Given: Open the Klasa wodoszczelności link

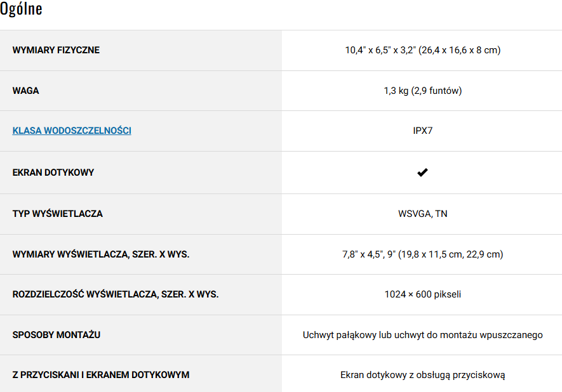Looking at the screenshot, I should click(x=72, y=131).
